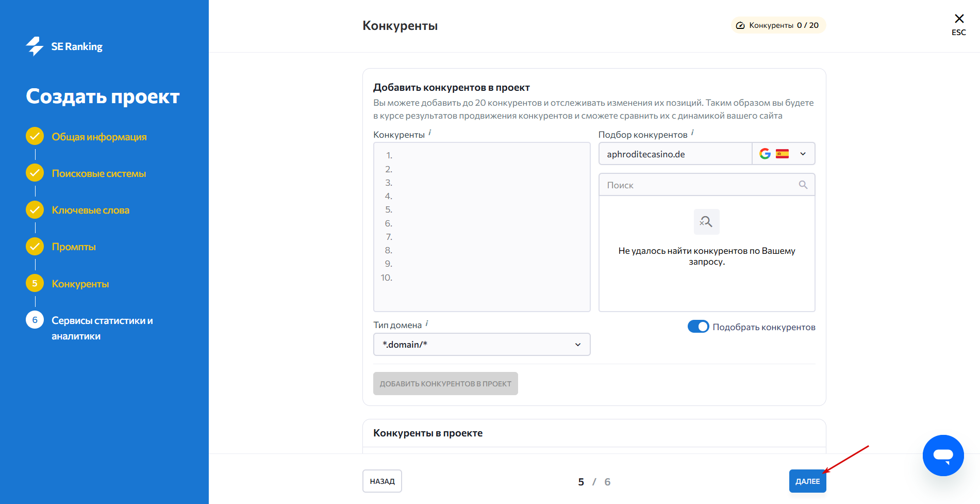Screen dimensions: 980x504
Task: Click the SE Ranking logo icon
Action: tap(35, 46)
